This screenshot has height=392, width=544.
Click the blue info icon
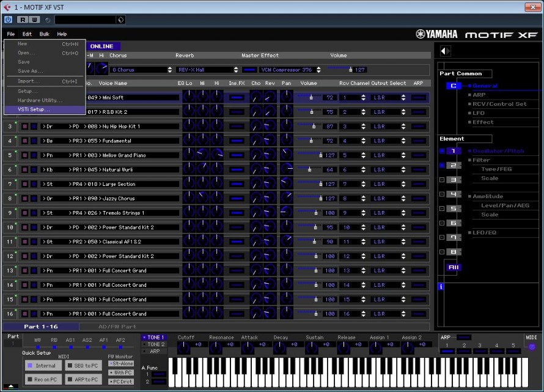[441, 286]
